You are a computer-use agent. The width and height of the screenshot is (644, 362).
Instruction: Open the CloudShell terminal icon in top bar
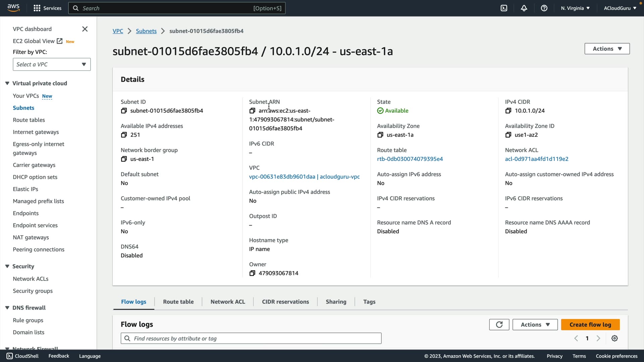(504, 8)
